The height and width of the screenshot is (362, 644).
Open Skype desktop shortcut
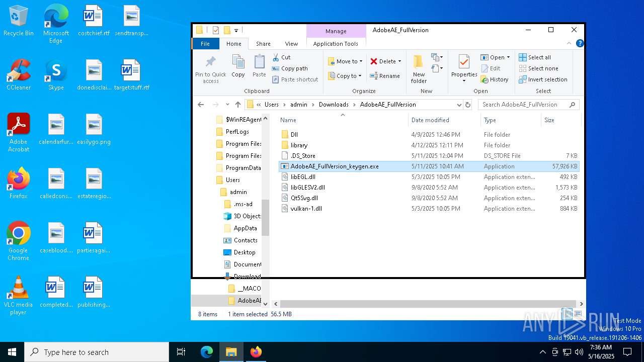pyautogui.click(x=56, y=75)
